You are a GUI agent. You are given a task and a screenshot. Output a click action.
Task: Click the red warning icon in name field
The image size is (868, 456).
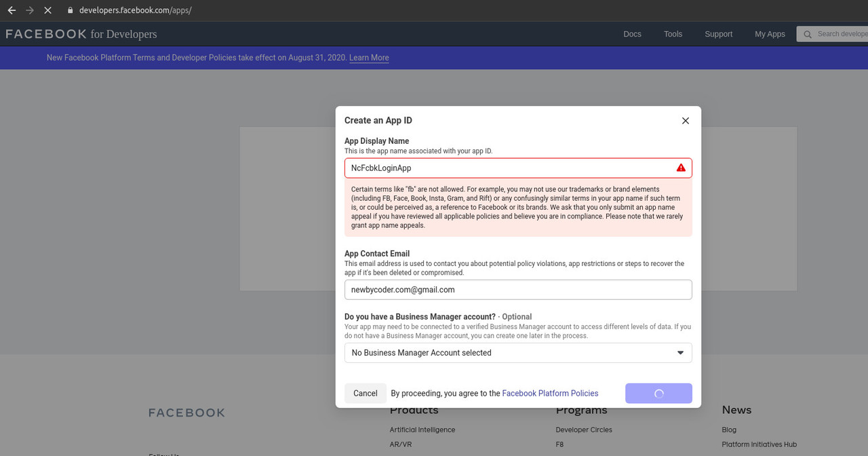click(x=681, y=168)
